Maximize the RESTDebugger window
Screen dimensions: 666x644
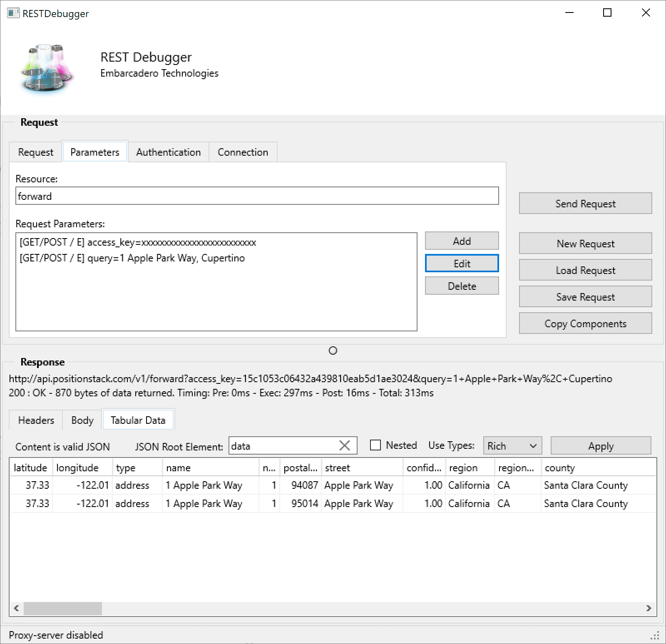(x=607, y=12)
